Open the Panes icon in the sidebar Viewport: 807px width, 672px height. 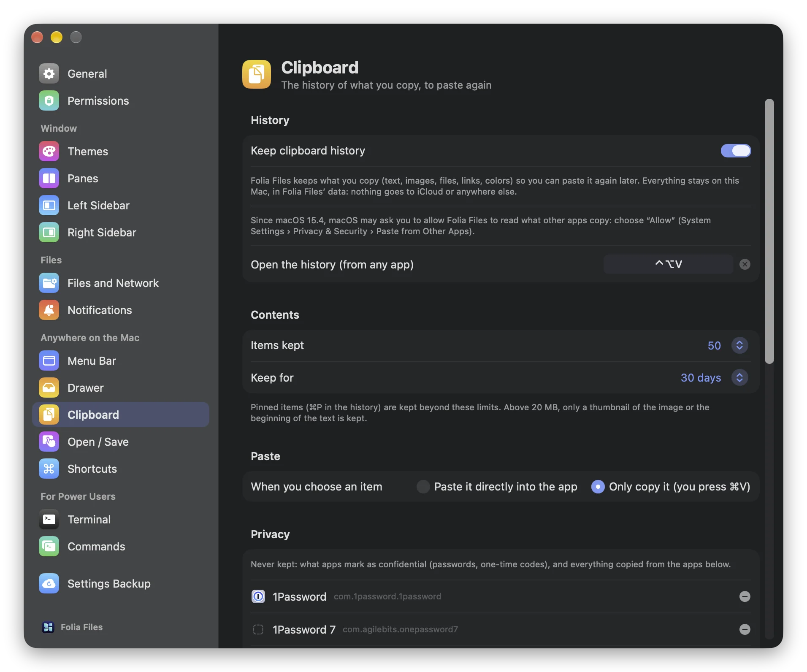click(x=49, y=179)
